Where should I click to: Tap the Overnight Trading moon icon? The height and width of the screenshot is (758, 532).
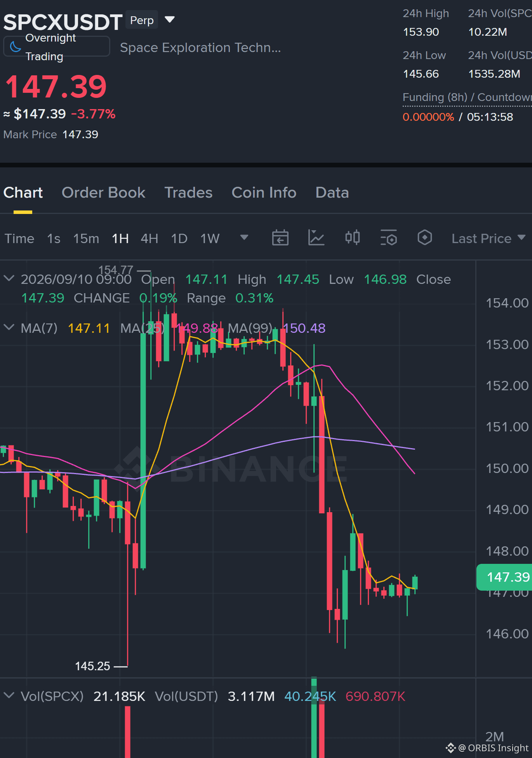click(15, 47)
